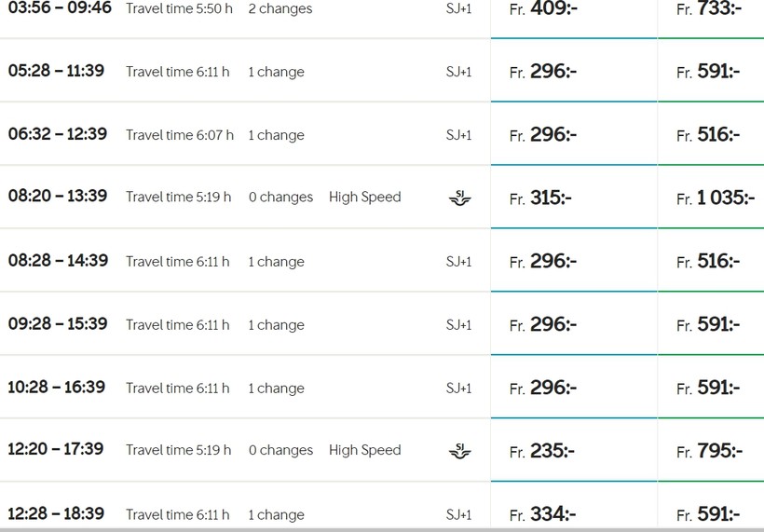This screenshot has width=764, height=532.
Task: Click the "High Speed" label on 12:20 departure
Action: pos(364,450)
